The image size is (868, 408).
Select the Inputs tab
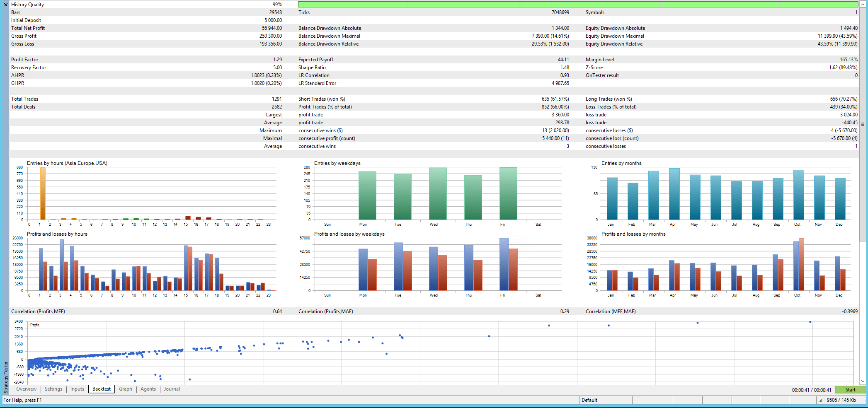click(77, 389)
